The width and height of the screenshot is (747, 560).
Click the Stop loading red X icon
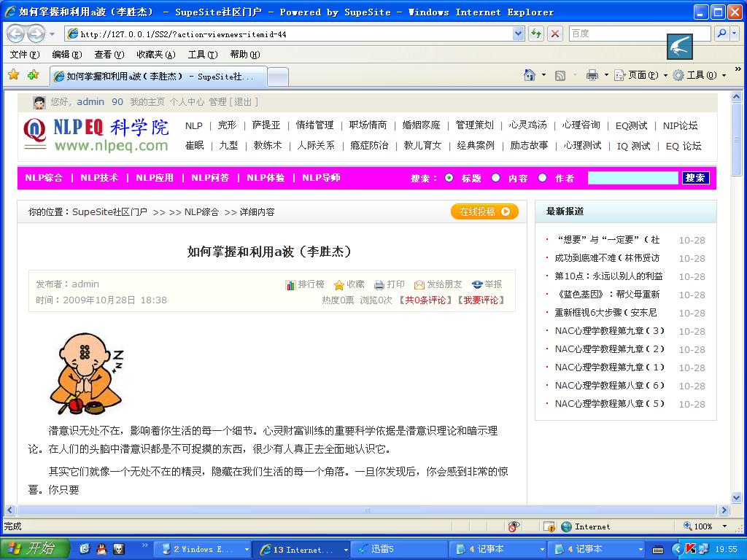click(x=554, y=34)
